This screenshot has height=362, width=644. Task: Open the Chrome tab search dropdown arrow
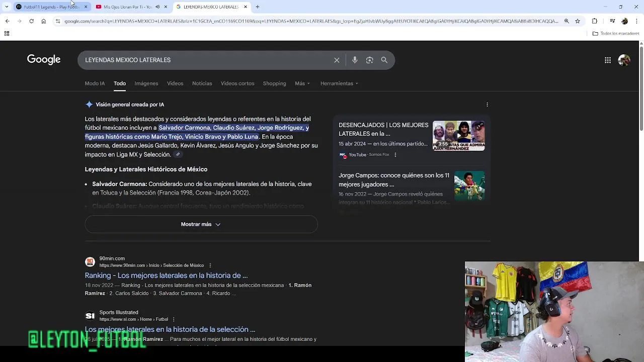click(x=6, y=7)
